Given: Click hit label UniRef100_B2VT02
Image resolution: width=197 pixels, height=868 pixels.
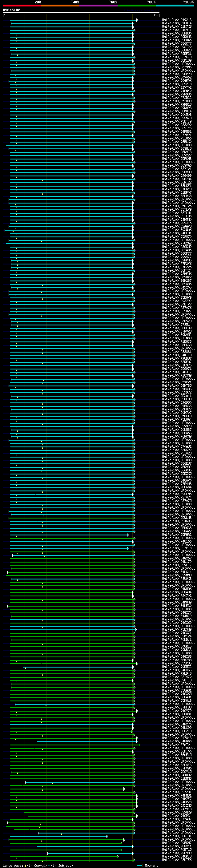Looking at the screenshot, I should pos(177,88).
